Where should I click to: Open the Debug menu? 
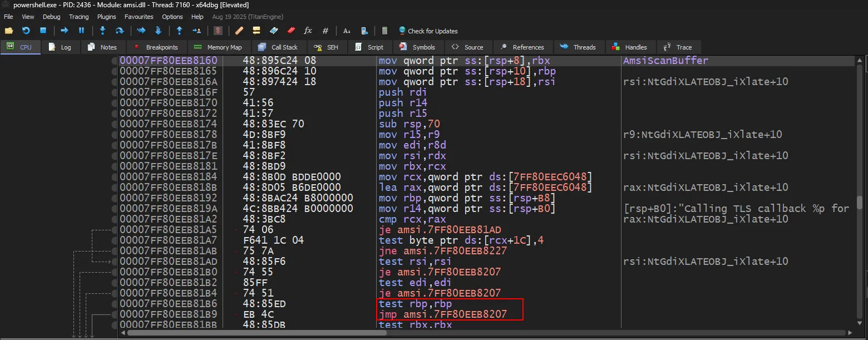[52, 17]
